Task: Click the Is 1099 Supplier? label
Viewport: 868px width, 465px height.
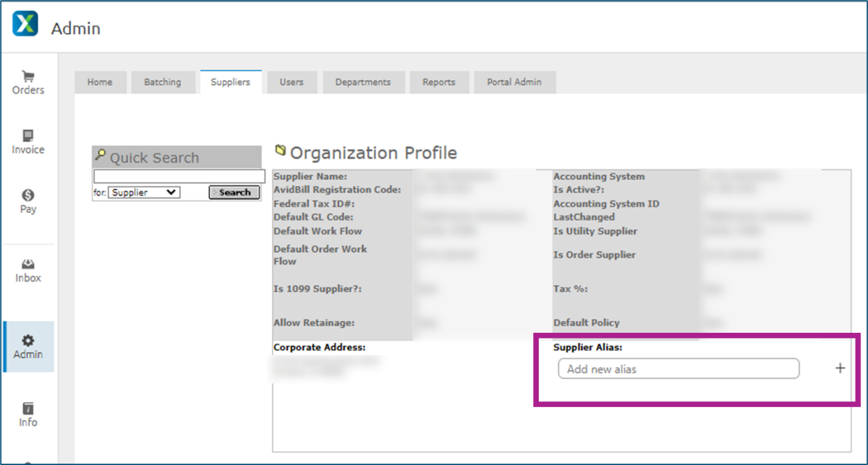Action: coord(317,289)
